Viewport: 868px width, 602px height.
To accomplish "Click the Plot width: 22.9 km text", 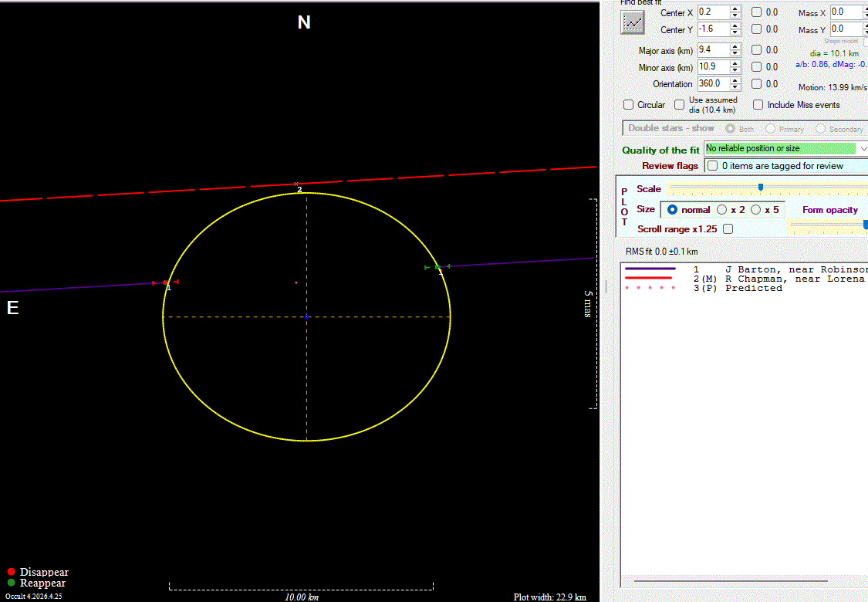I will coord(549,597).
